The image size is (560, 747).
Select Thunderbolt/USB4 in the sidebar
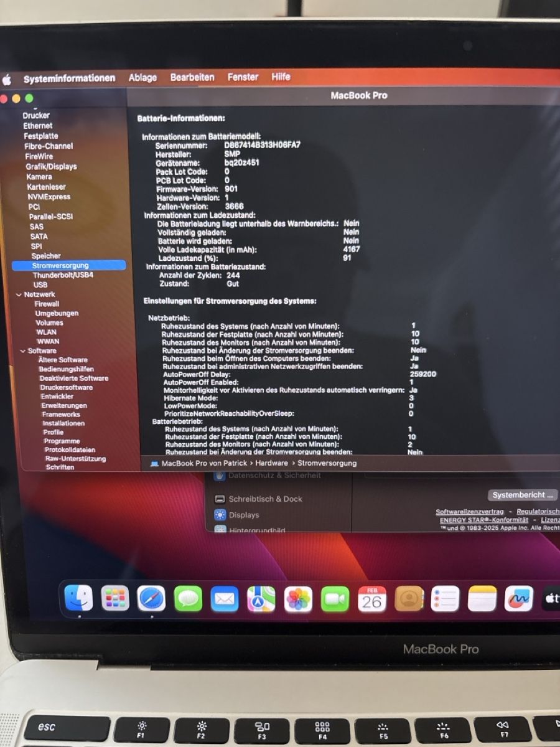(63, 275)
